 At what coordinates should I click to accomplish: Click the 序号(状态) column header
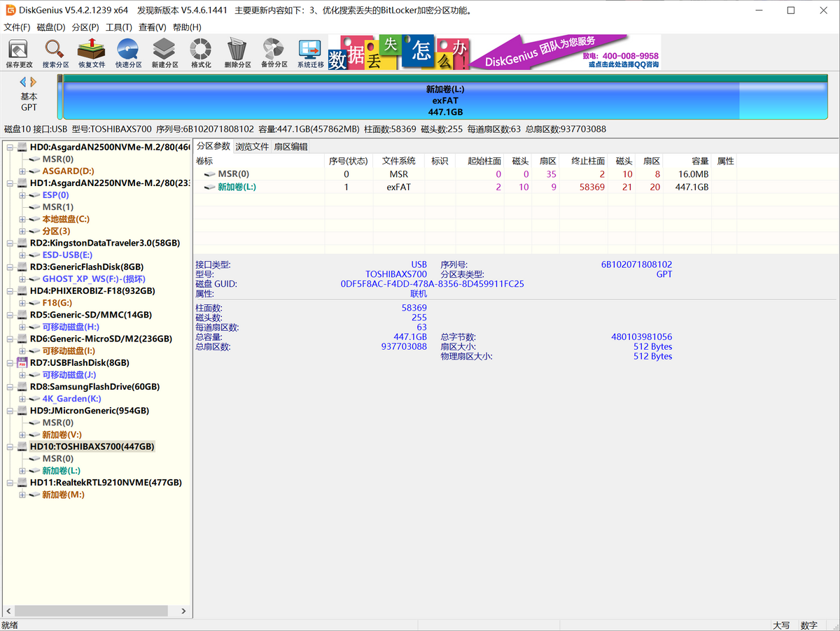tap(349, 161)
